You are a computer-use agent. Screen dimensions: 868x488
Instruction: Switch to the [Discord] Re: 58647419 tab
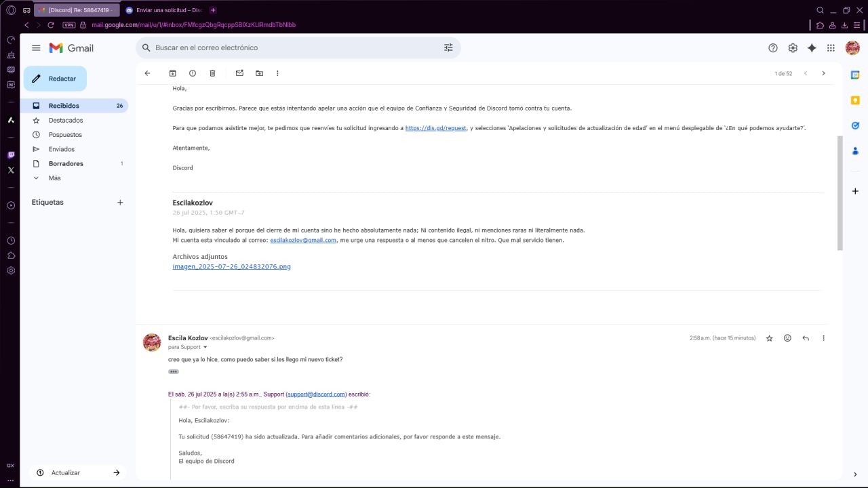tap(76, 10)
